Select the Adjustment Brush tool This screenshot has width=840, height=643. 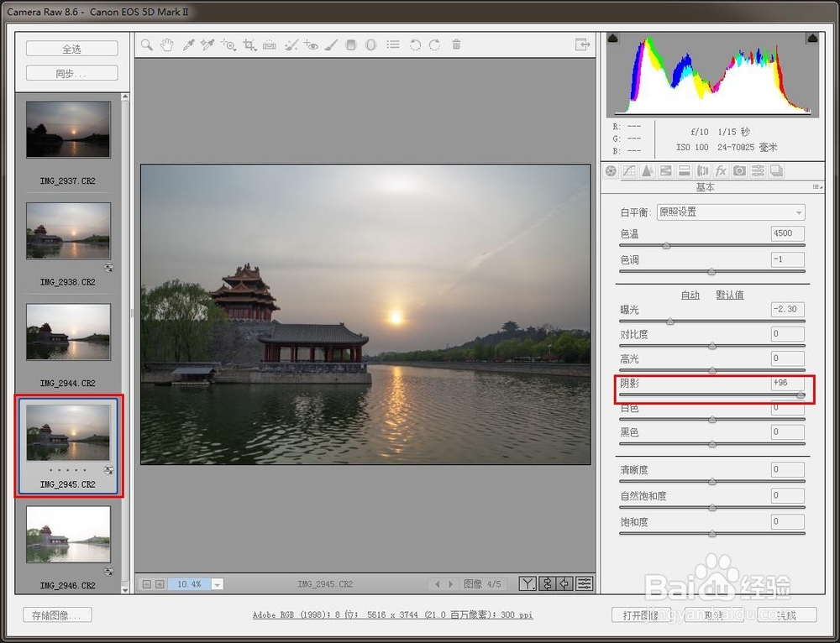click(x=331, y=45)
